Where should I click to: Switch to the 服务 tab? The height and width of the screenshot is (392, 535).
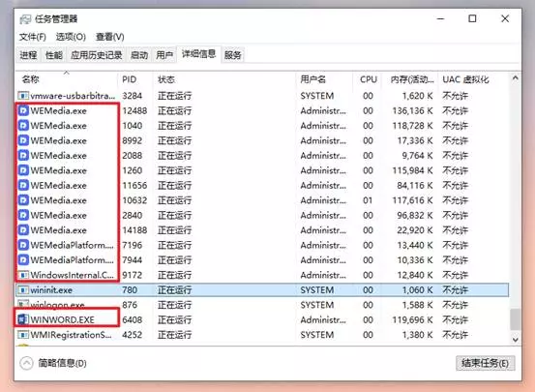tap(233, 55)
